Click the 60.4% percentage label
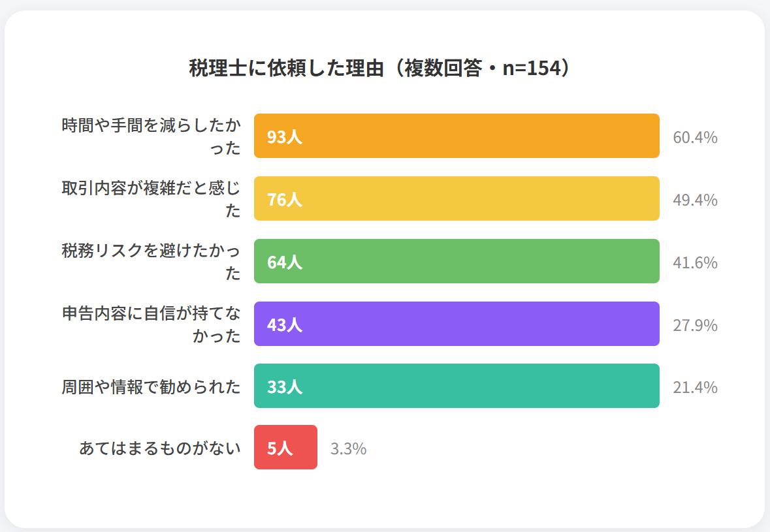This screenshot has width=770, height=532. (695, 138)
